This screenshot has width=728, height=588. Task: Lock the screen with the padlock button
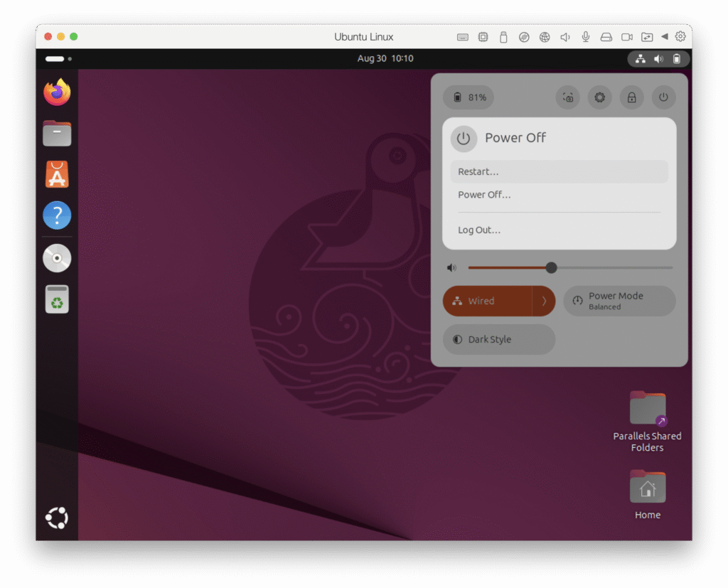632,97
